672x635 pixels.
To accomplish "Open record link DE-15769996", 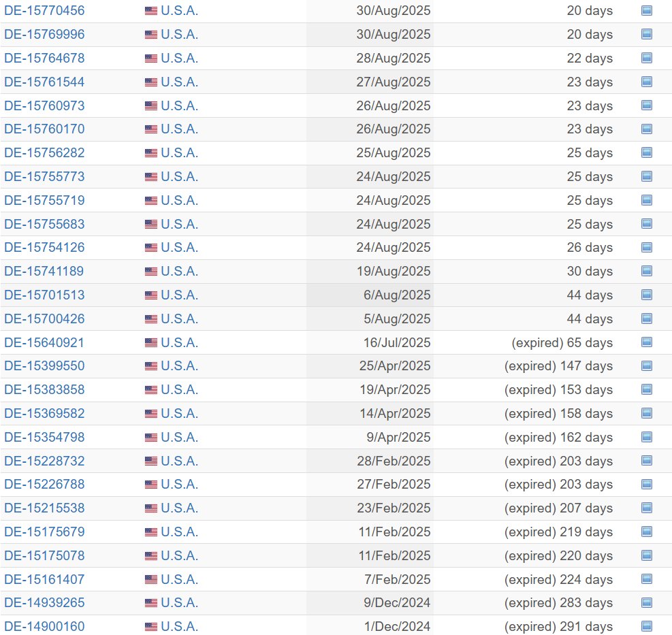I will [x=44, y=35].
